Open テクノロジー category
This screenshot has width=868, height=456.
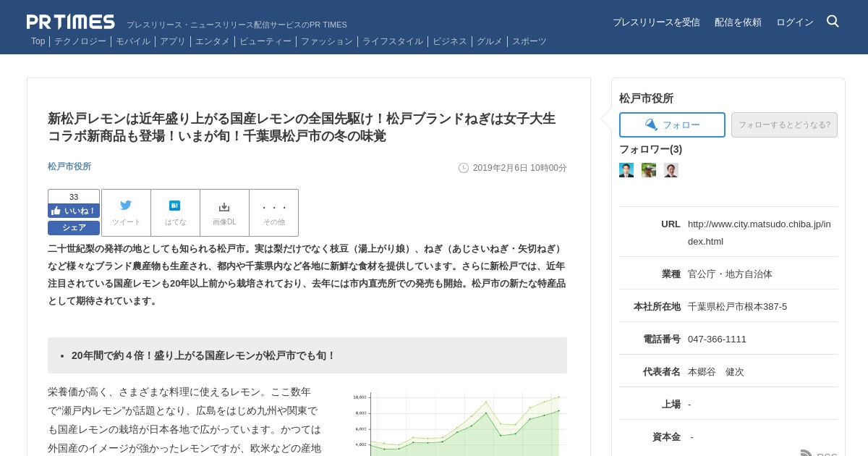80,41
